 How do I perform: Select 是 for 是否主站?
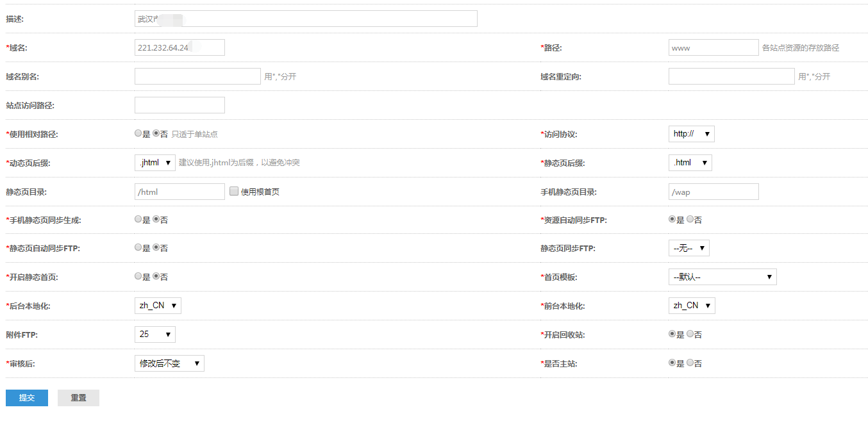tap(672, 363)
